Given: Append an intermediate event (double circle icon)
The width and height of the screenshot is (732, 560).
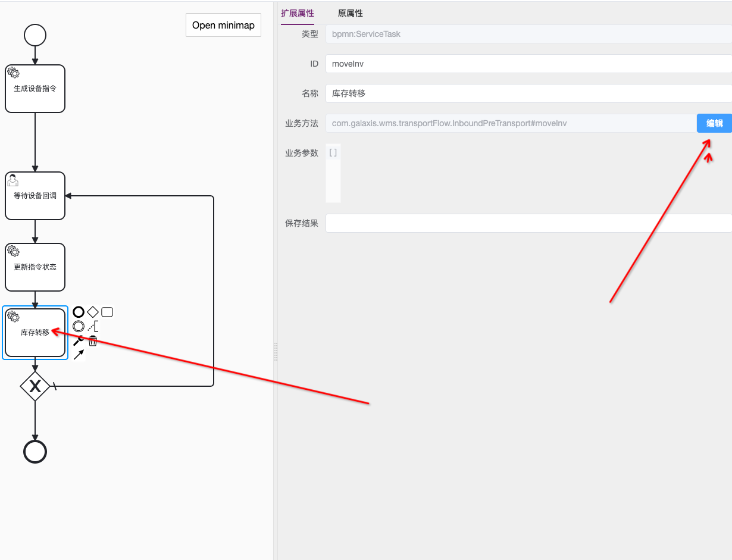Looking at the screenshot, I should point(79,326).
